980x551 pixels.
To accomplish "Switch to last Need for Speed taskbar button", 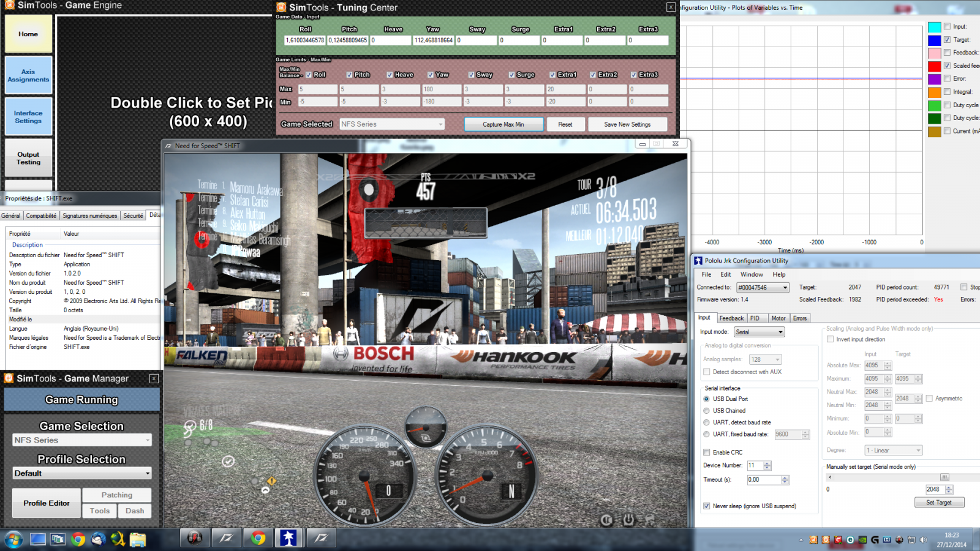I will [x=321, y=538].
